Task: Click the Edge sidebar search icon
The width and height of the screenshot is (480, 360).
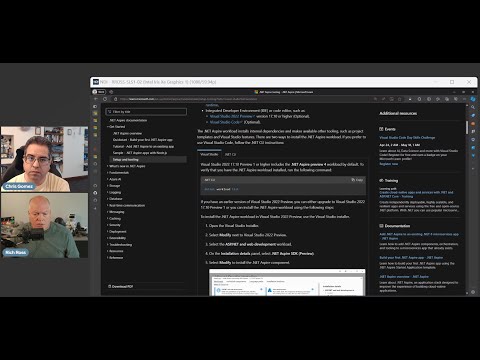Action: (x=473, y=107)
